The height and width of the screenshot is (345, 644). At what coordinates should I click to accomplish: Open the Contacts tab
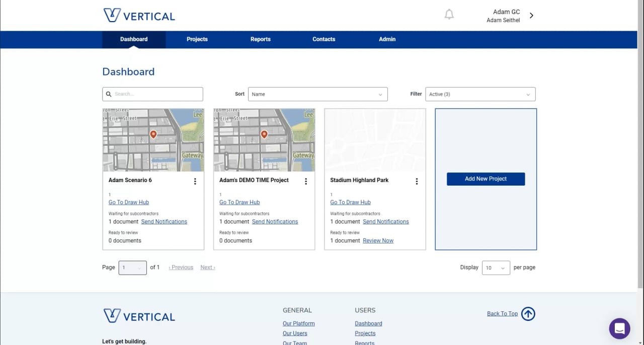point(324,39)
